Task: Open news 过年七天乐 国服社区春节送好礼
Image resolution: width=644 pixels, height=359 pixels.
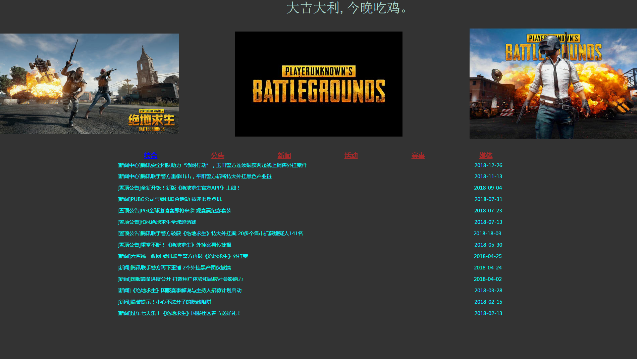Action: tap(179, 313)
